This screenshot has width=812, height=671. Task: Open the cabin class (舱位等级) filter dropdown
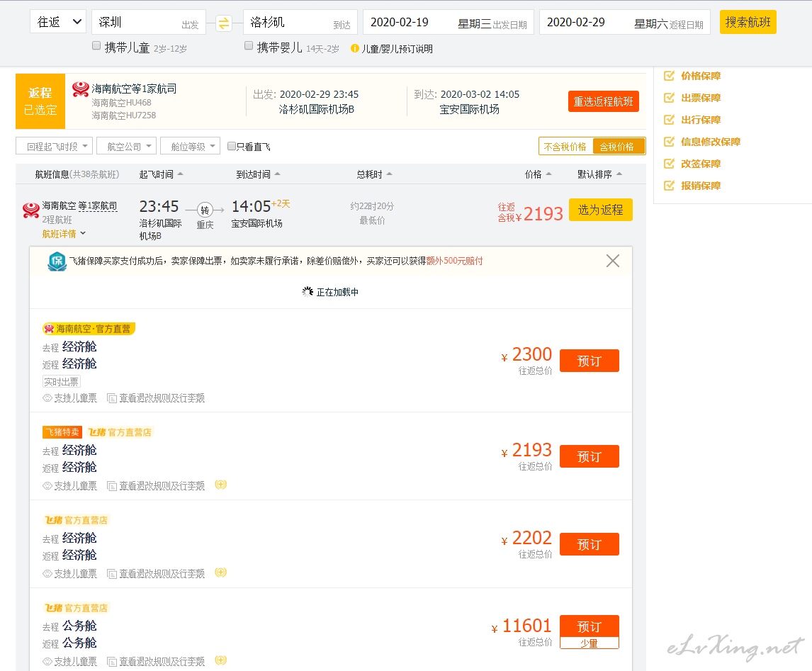(191, 147)
